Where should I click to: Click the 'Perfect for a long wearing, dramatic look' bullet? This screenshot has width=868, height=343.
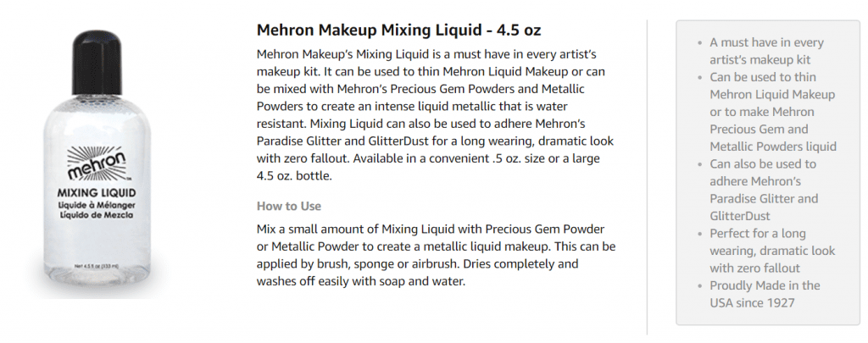(x=771, y=251)
